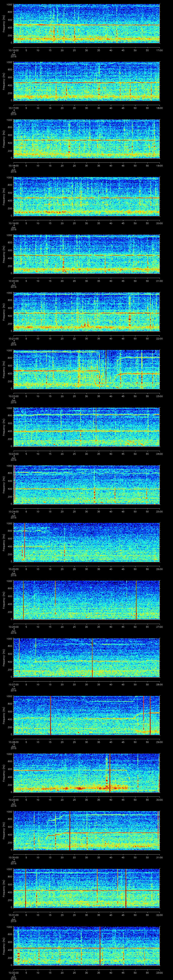Click the 10:27:00 start time label

[x=13, y=684]
